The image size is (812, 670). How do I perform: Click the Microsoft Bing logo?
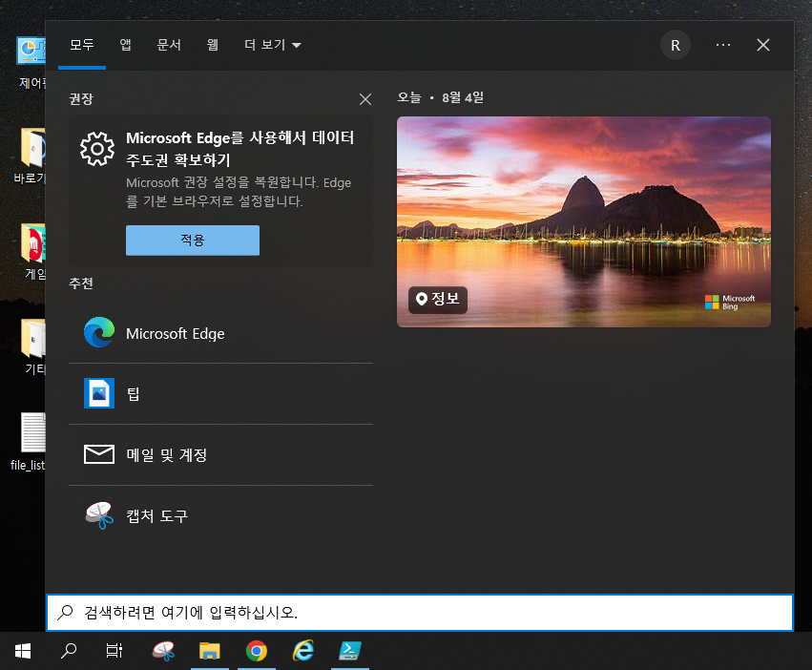point(730,303)
